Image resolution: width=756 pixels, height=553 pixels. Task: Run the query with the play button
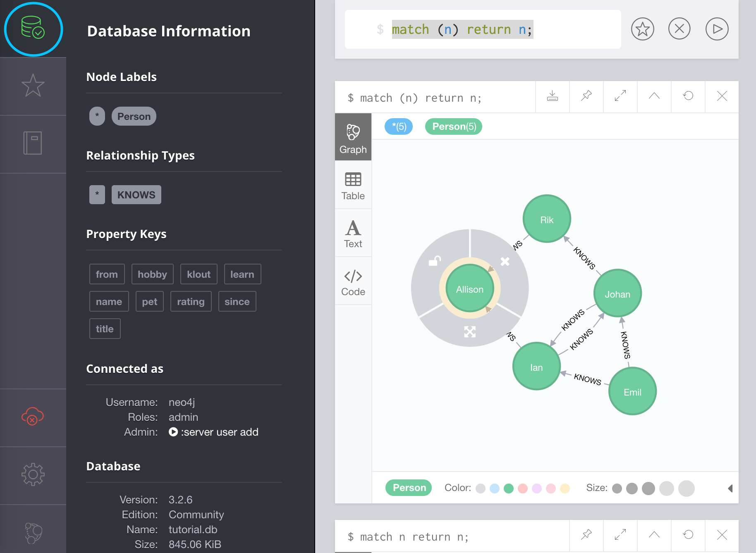[717, 29]
